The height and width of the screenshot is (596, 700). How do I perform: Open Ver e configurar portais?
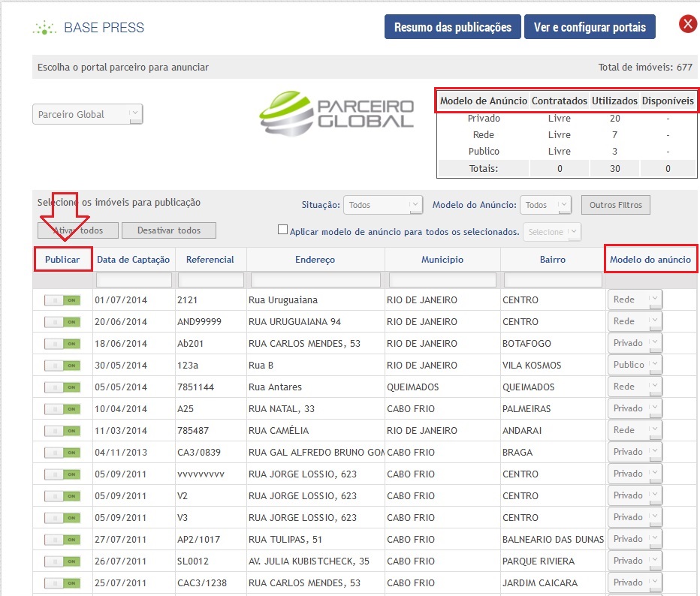[x=590, y=27]
